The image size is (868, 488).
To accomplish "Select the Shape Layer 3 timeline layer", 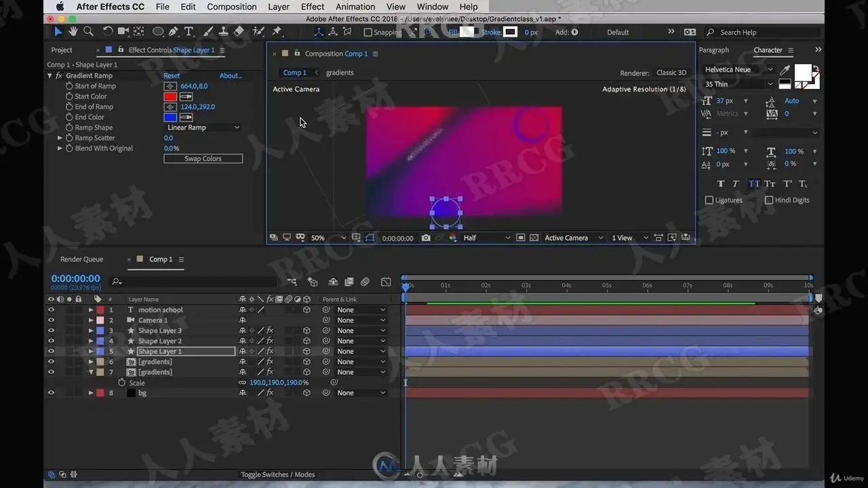I will point(159,331).
